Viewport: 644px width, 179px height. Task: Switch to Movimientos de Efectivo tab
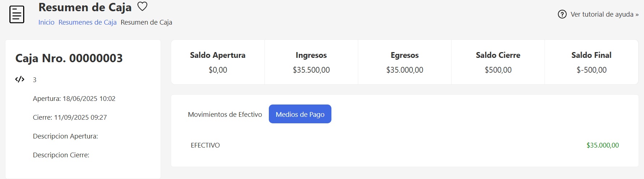(225, 114)
